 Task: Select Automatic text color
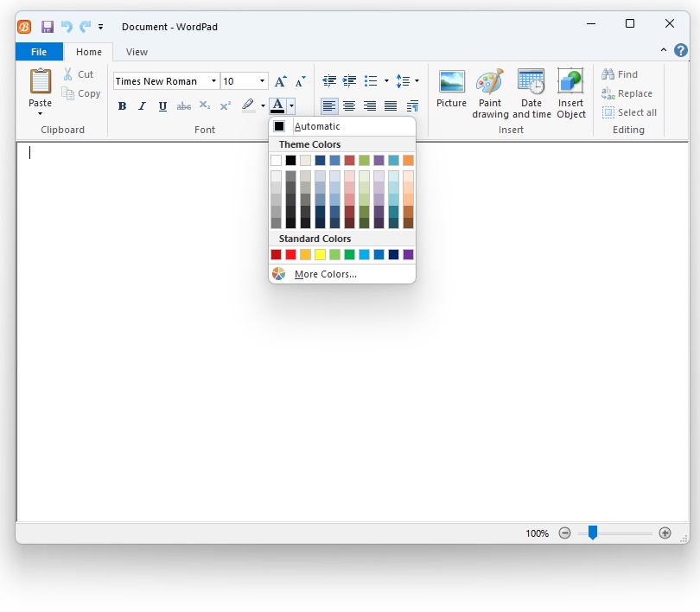tap(316, 126)
